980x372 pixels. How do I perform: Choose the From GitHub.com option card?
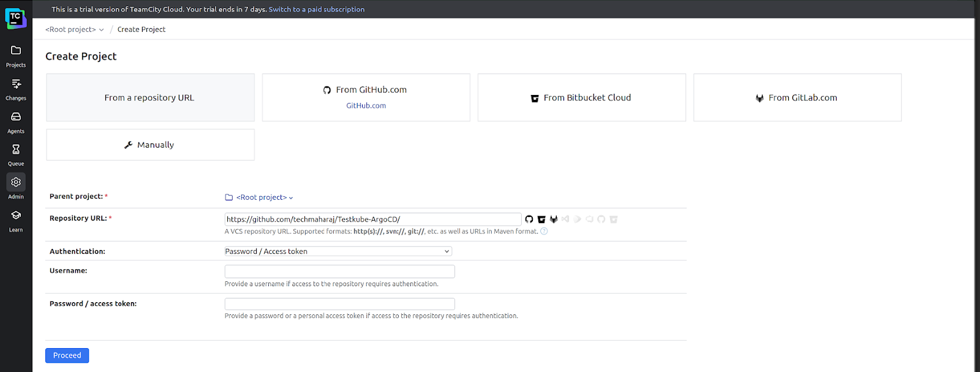pyautogui.click(x=366, y=97)
